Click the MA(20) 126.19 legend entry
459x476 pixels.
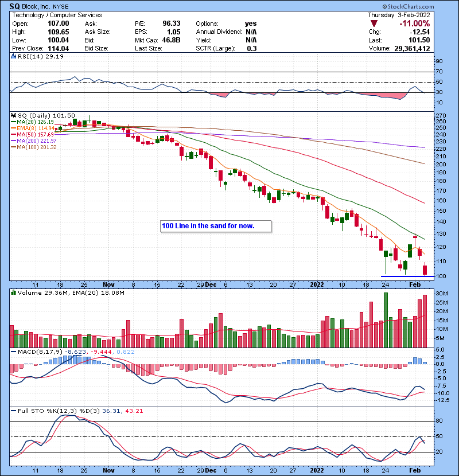35,122
